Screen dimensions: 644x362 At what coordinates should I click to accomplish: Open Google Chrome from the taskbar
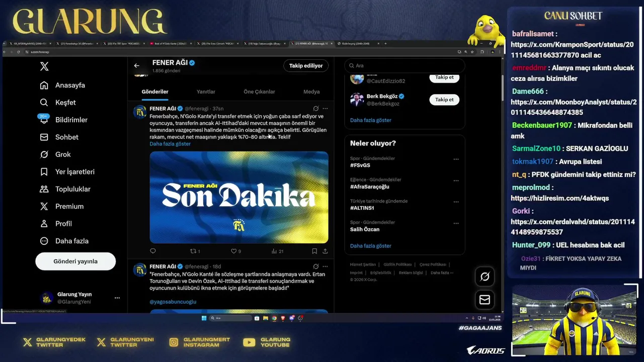(274, 318)
